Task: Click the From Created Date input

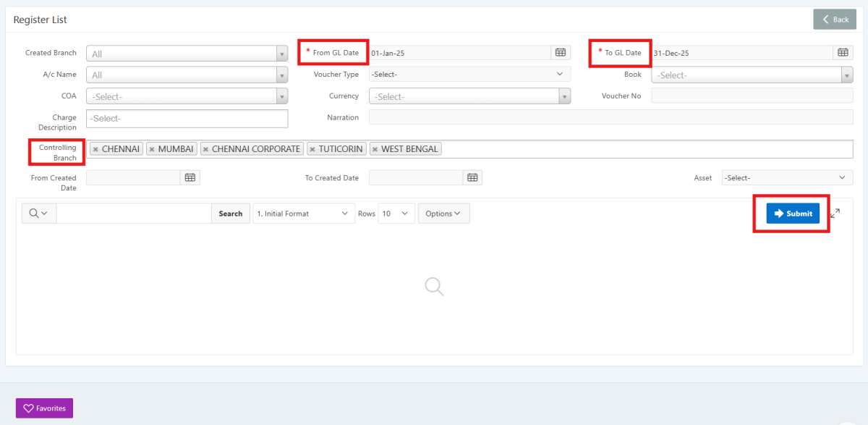Action: tap(133, 177)
